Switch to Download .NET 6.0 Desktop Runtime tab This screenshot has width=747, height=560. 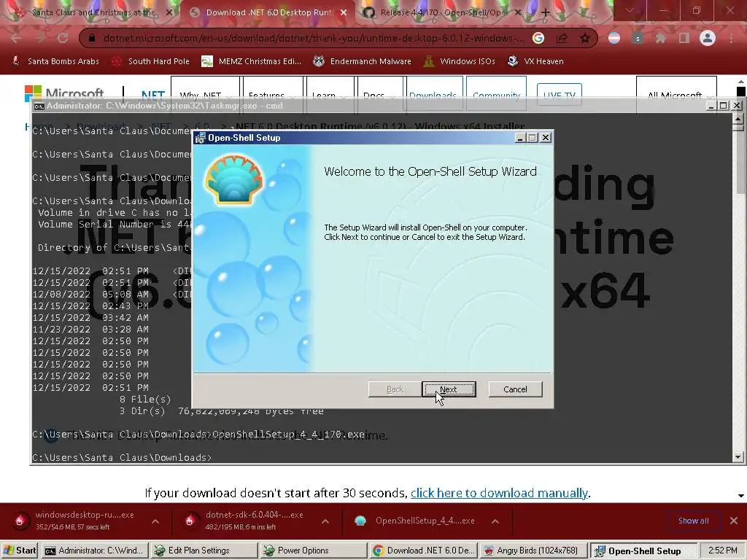(268, 12)
